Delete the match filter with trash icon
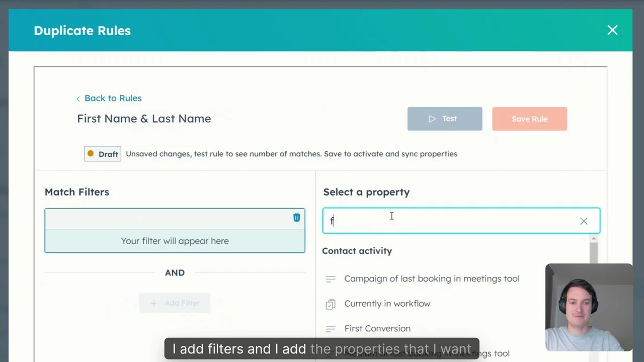644x362 pixels. [296, 217]
